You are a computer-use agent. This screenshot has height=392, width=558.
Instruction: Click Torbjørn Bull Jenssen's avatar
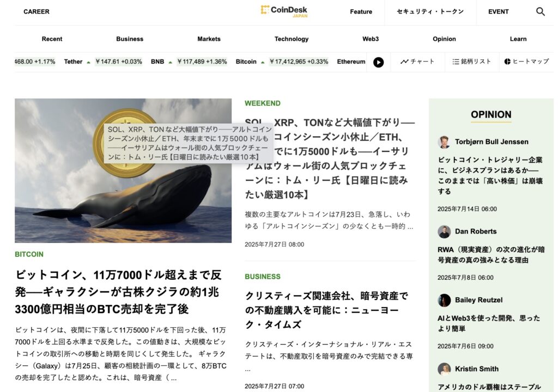click(444, 142)
